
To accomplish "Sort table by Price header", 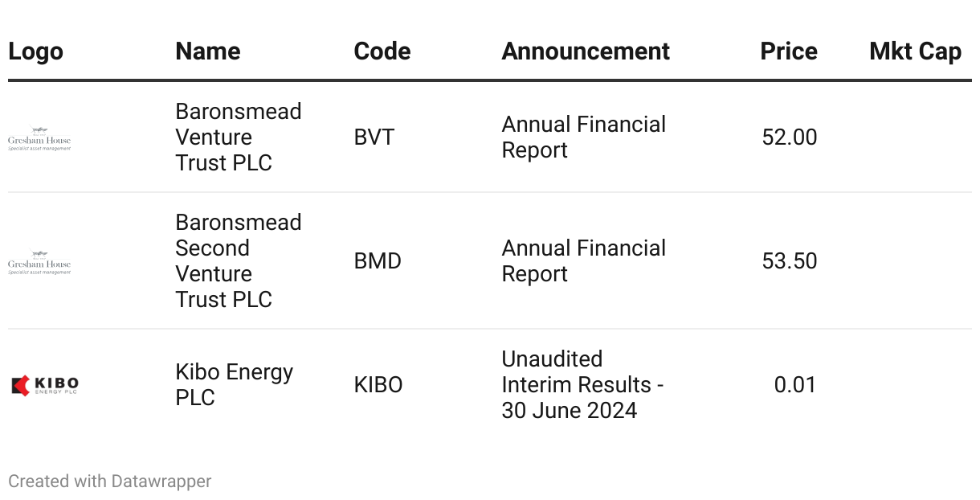I will [788, 51].
